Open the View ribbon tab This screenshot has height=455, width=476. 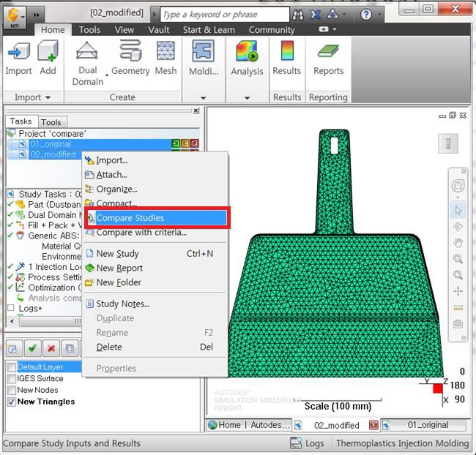click(124, 30)
